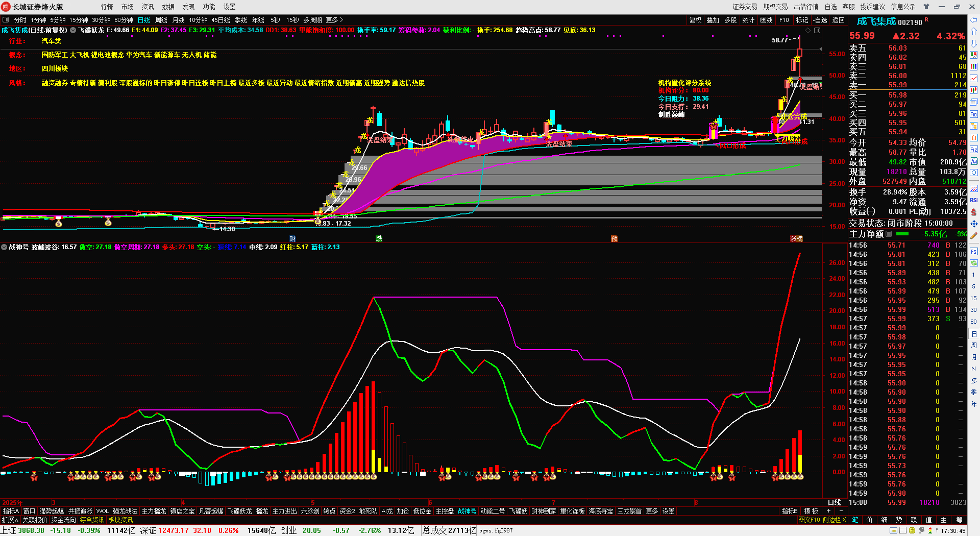
Task: Click the minus button next to 模板
Action: [x=841, y=511]
